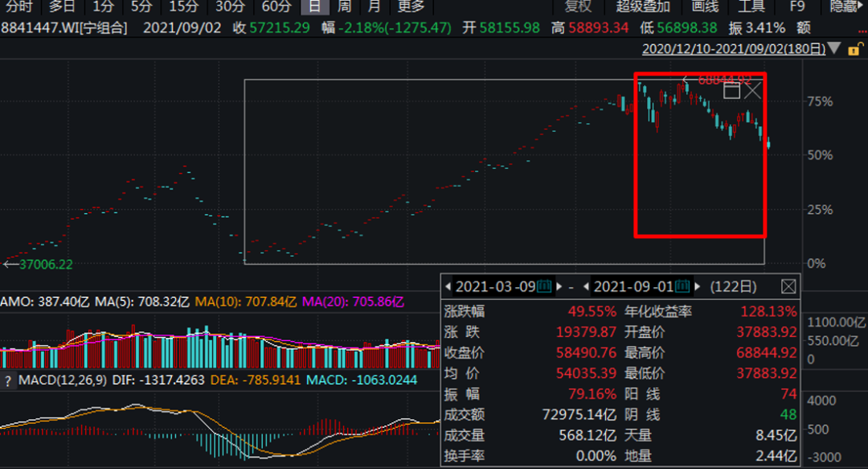The width and height of the screenshot is (868, 469).
Task: Switch to the 月 monthly K-line tab
Action: tap(375, 6)
